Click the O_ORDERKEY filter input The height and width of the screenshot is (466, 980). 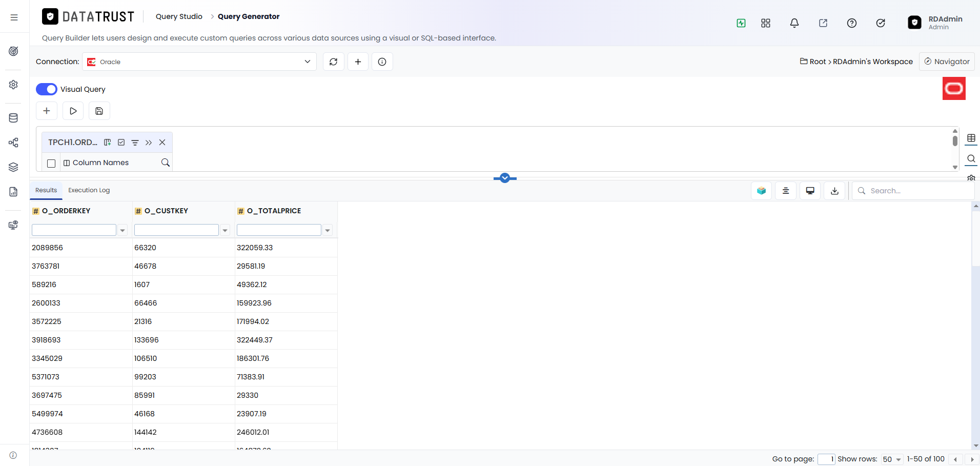point(74,230)
